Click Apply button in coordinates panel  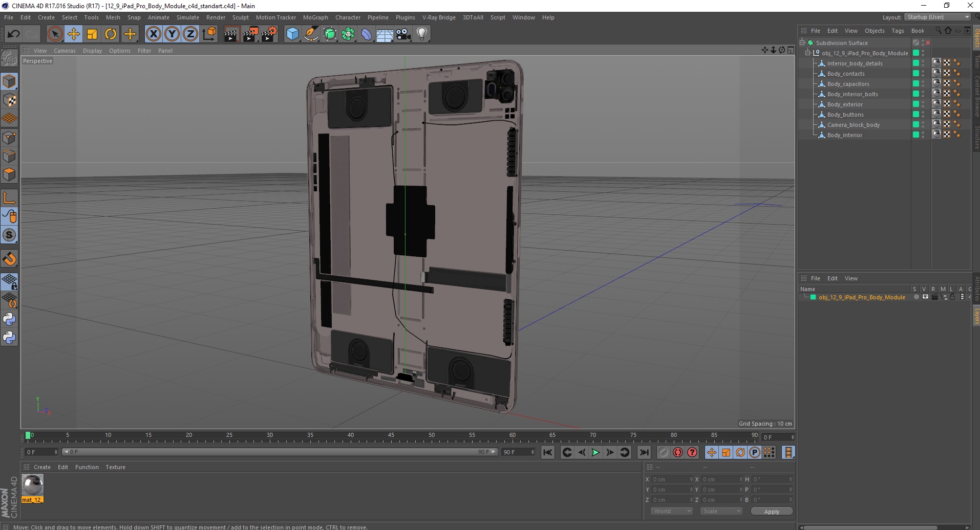coord(772,511)
